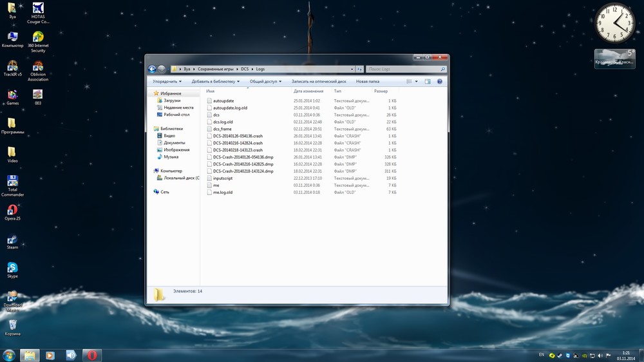Sort files by Дата изменения column header
Viewport: 644px width, 362px height.
tap(308, 91)
